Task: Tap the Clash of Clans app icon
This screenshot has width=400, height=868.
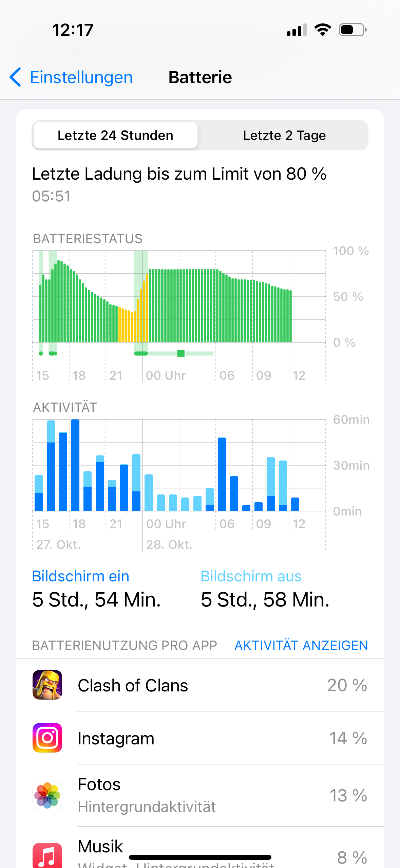Action: tap(47, 685)
